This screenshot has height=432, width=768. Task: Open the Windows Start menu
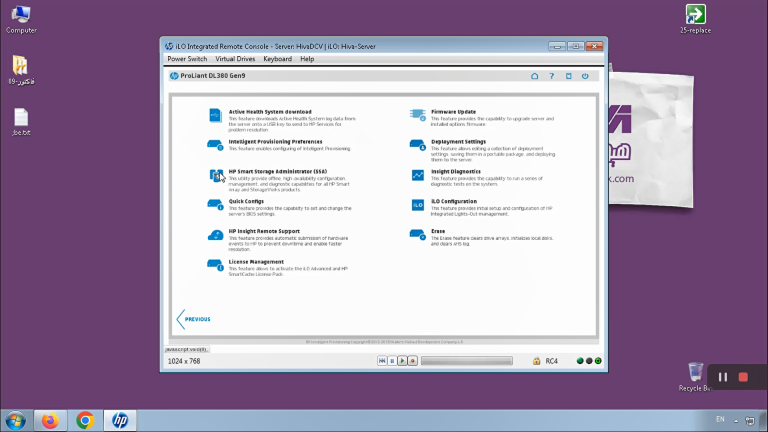16,420
